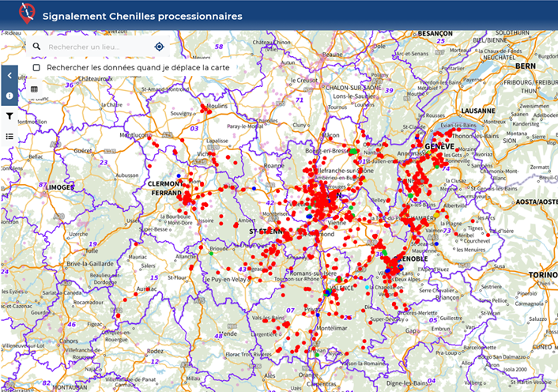Screen dimensions: 558x392
Task: Open the data table via the grid icon
Action: pyautogui.click(x=34, y=89)
